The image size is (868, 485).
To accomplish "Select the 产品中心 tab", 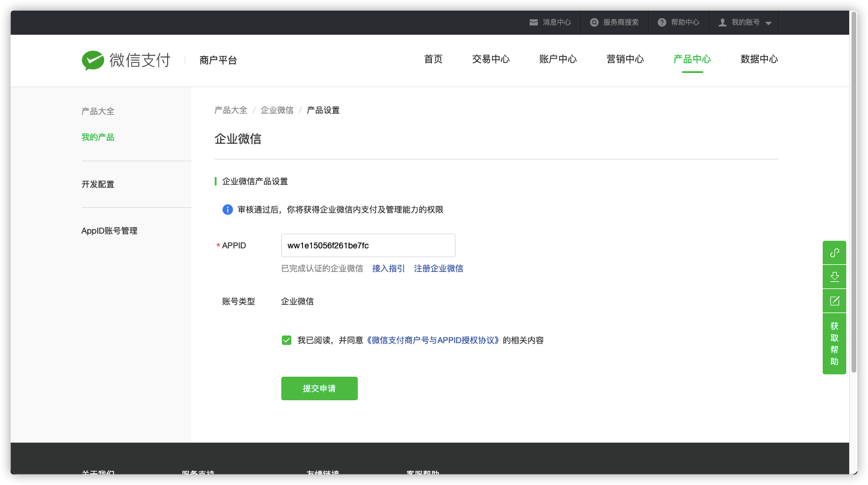I will pos(692,59).
